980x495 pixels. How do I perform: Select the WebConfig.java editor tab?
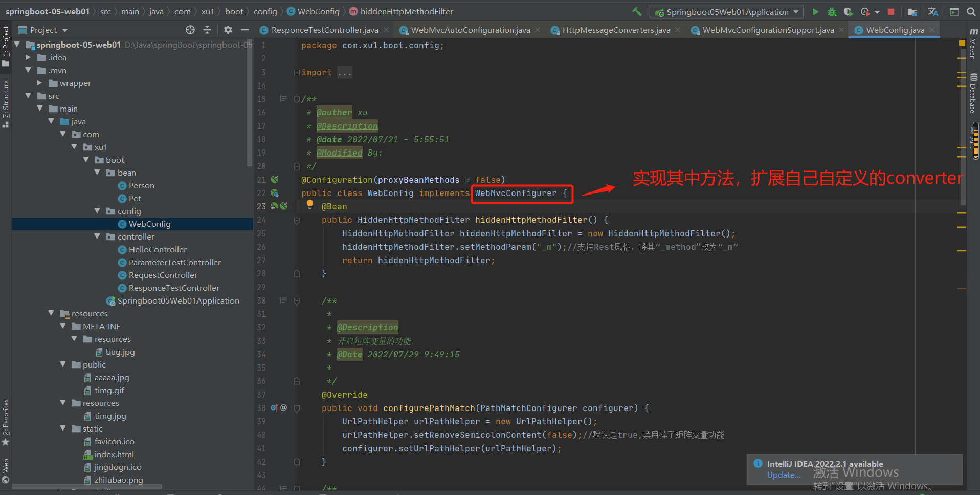(x=895, y=30)
